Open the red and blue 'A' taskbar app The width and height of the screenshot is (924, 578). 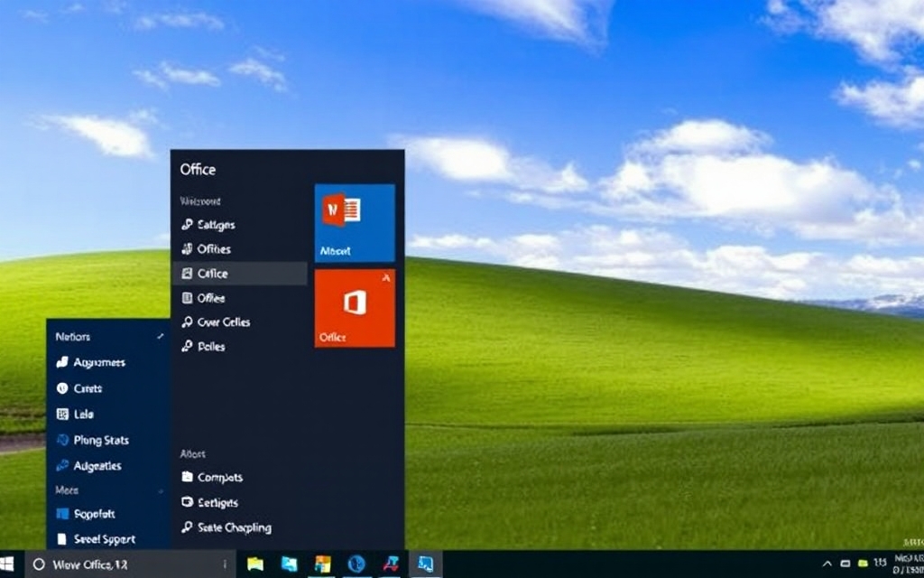coord(391,564)
